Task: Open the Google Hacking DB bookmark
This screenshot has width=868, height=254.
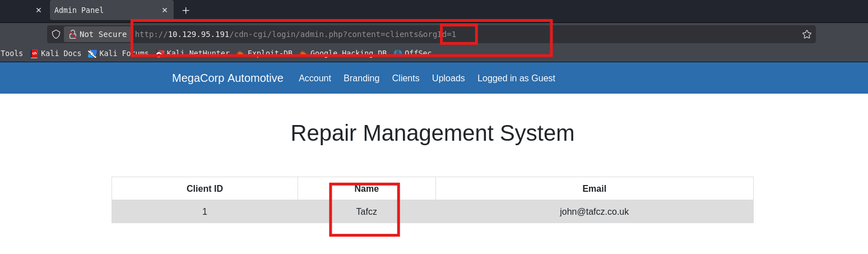Action: coord(343,53)
